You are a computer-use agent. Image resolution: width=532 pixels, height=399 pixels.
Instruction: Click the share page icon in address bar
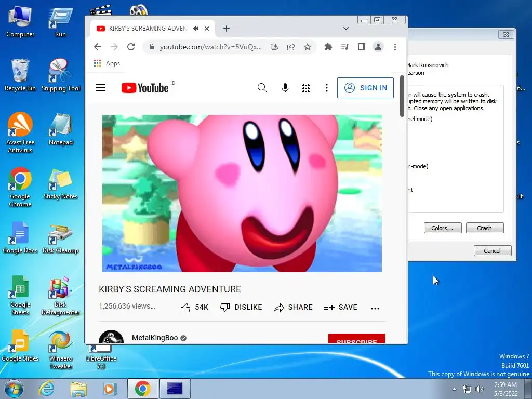pyautogui.click(x=291, y=47)
